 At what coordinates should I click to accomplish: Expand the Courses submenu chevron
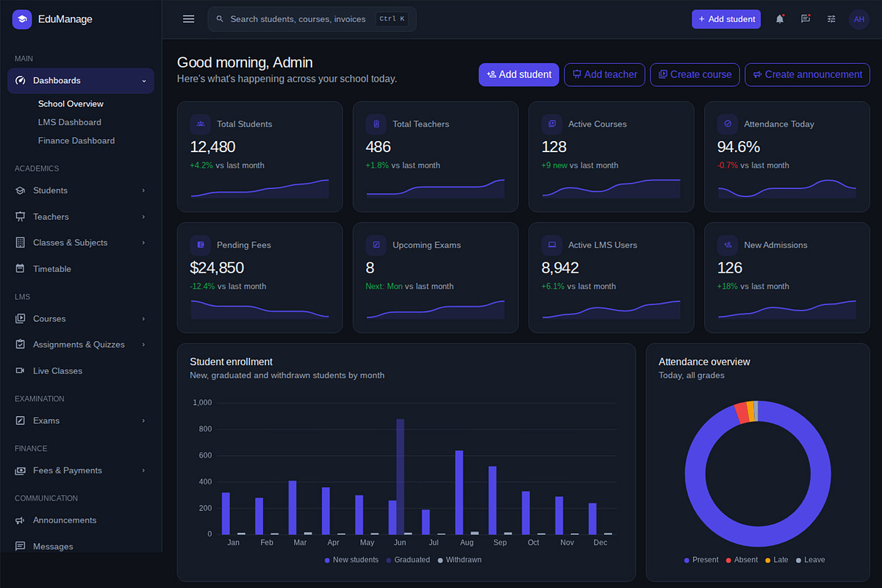pyautogui.click(x=143, y=319)
